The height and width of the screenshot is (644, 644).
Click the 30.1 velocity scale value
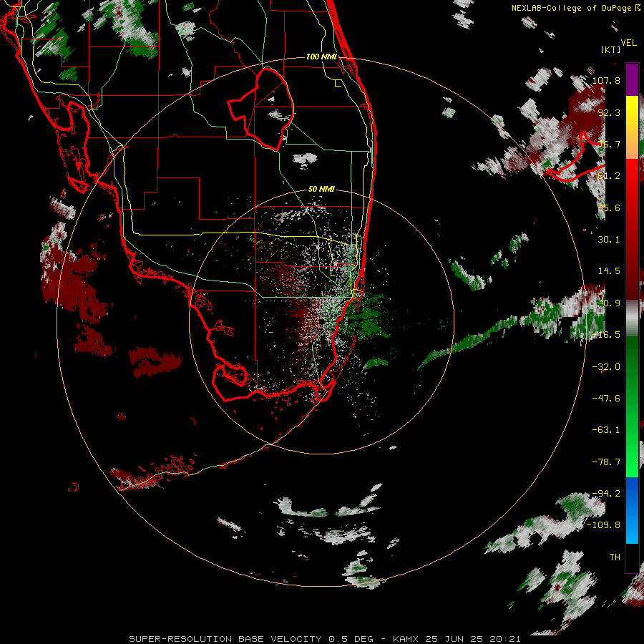coord(609,240)
